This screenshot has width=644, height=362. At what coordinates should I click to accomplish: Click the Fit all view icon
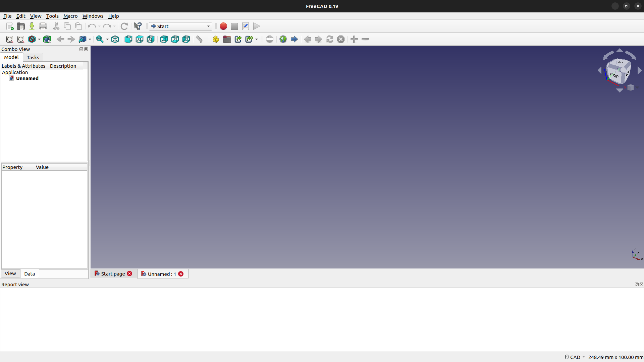[10, 39]
